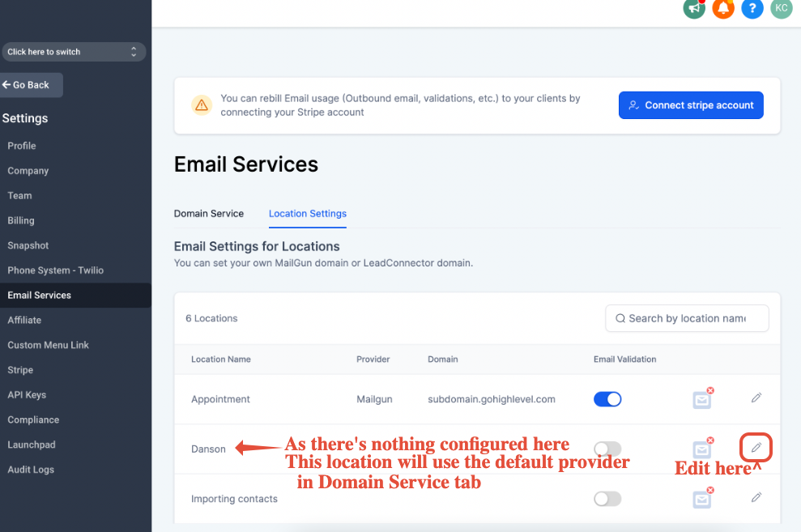801x532 pixels.
Task: Open the Audit Logs menu item
Action: (x=31, y=470)
